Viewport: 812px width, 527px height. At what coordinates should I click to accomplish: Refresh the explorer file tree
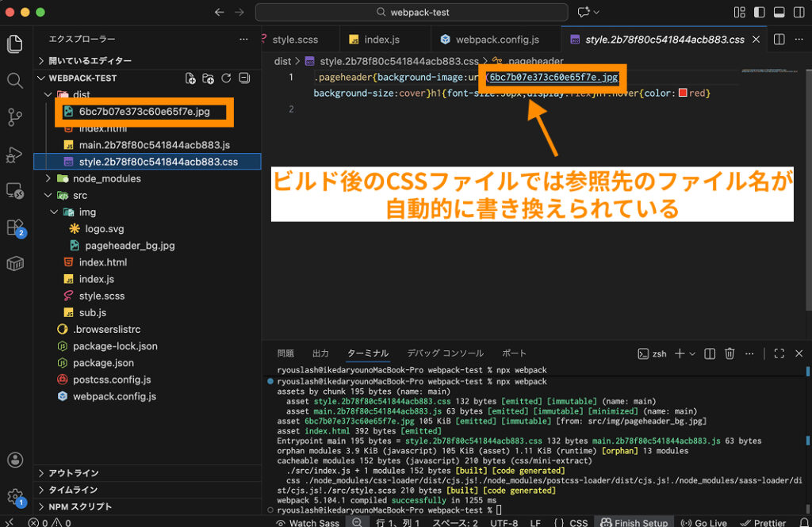coord(226,78)
